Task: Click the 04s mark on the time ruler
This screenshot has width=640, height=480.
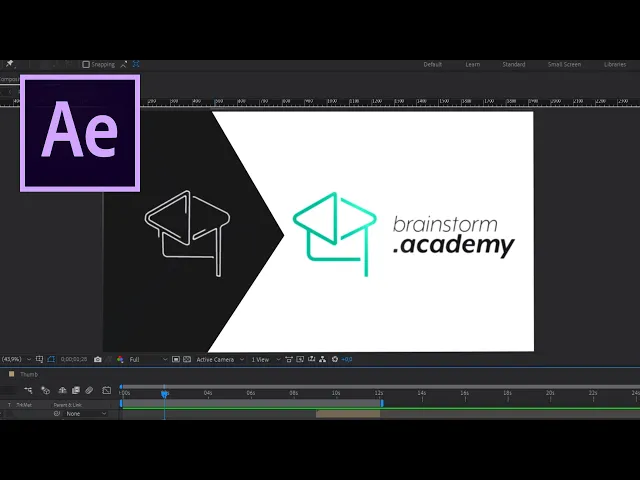Action: click(x=208, y=393)
